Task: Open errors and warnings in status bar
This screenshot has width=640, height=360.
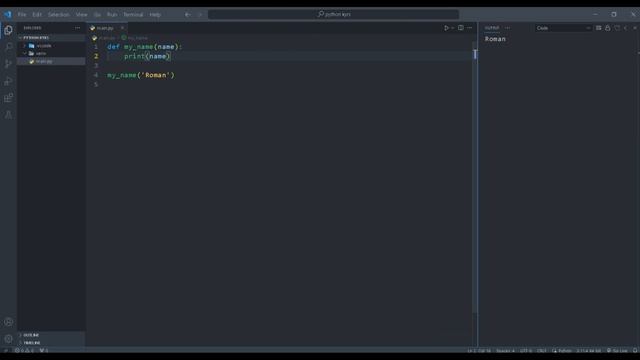Action: pyautogui.click(x=24, y=351)
